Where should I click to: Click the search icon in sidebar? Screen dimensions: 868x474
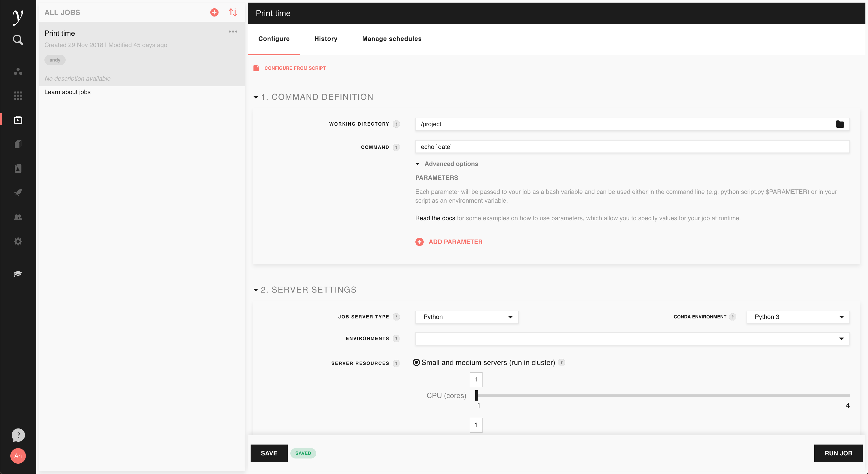click(x=18, y=40)
